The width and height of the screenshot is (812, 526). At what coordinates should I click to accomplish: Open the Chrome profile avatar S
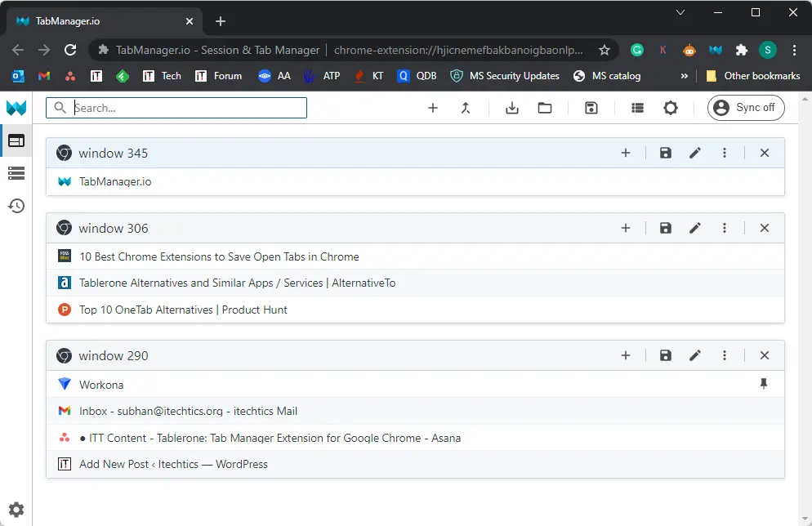coord(767,50)
